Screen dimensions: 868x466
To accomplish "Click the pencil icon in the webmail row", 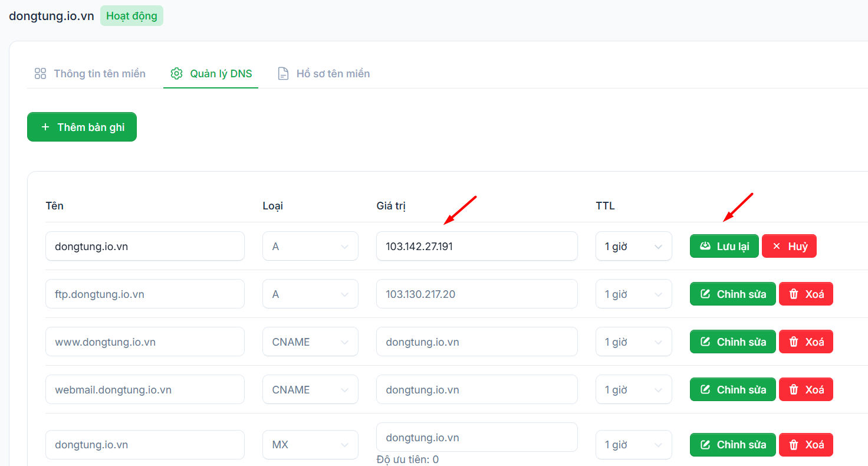I will coord(705,389).
